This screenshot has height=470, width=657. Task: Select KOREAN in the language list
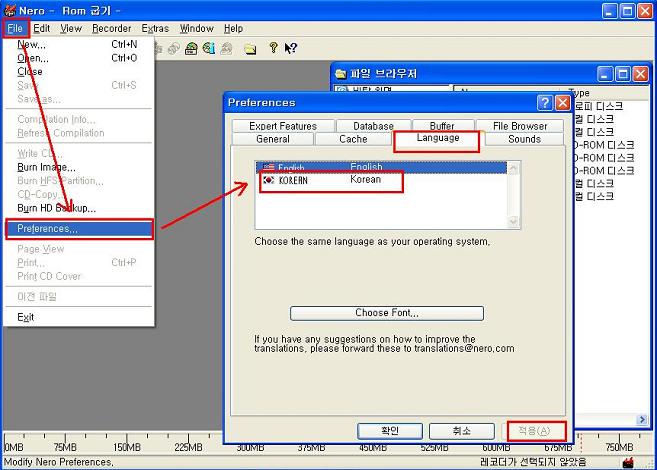381,180
